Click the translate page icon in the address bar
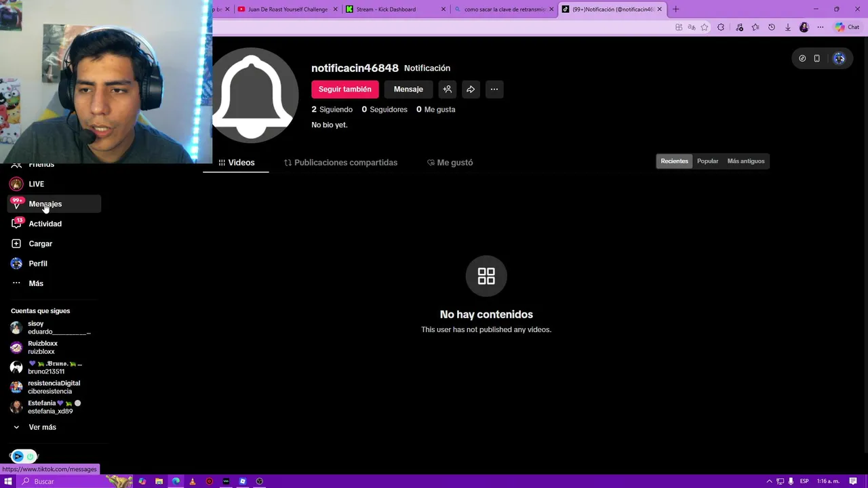The width and height of the screenshot is (868, 488). pyautogui.click(x=692, y=27)
